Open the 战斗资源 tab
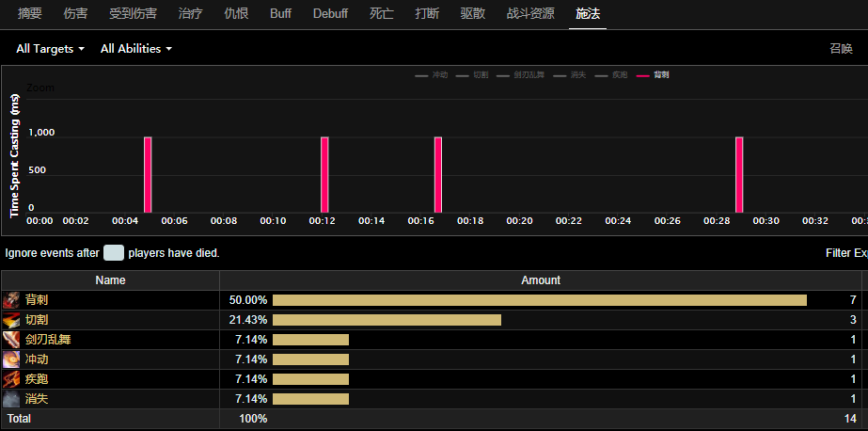Viewport: 868px width, 431px height. pyautogui.click(x=529, y=14)
